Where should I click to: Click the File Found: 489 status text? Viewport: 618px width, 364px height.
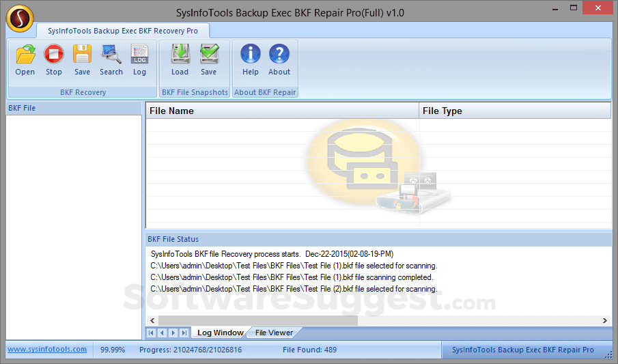tap(310, 350)
